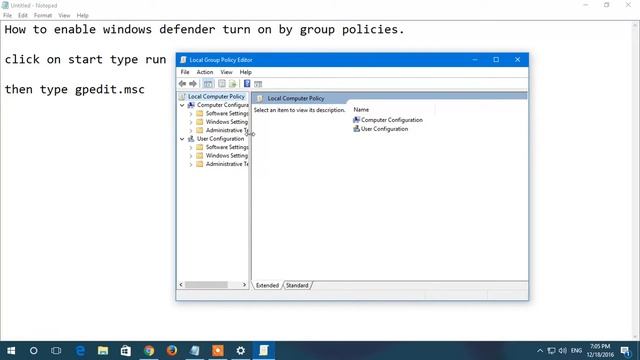Launch Firefox from taskbar
This screenshot has width=640, height=360.
(x=172, y=351)
